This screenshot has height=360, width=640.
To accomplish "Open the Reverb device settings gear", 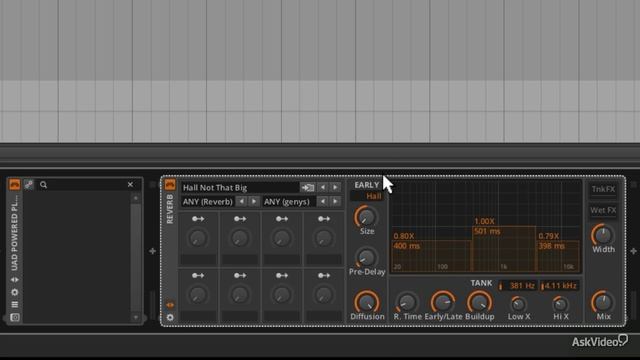I will click(x=170, y=317).
